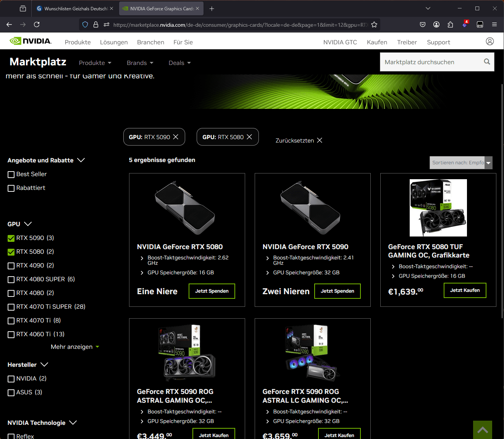
Task: Click Jetzt Spenden for RTX 5080
Action: [212, 291]
